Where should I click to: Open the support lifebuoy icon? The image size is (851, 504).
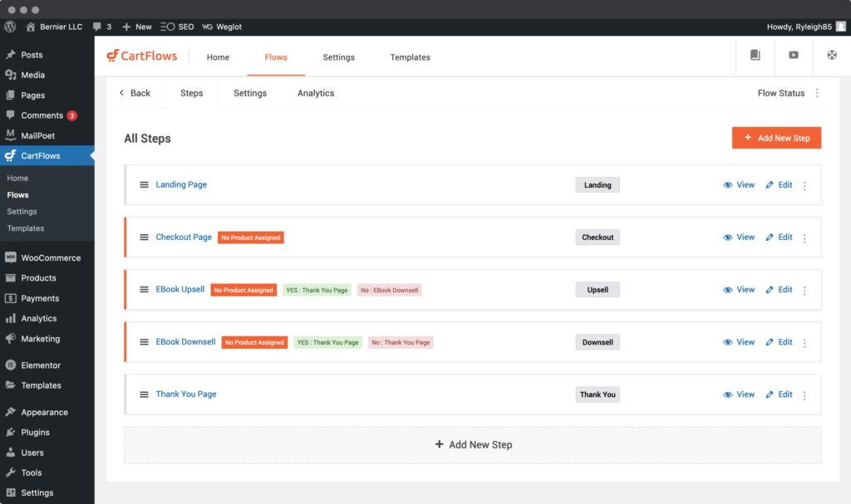[x=831, y=56]
